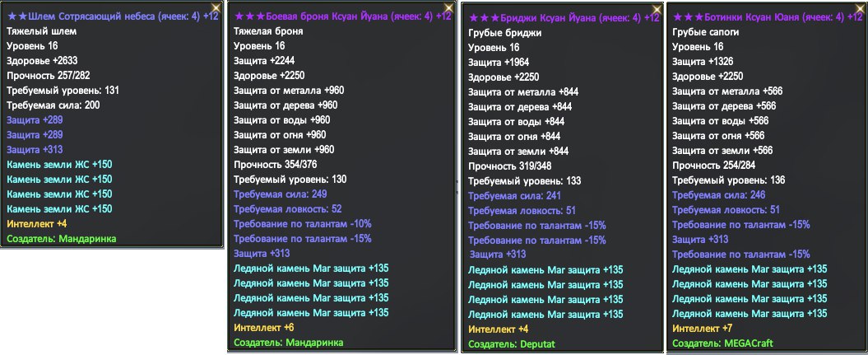Click the blue stars before Шлем title
This screenshot has width=868, height=355.
(16, 16)
